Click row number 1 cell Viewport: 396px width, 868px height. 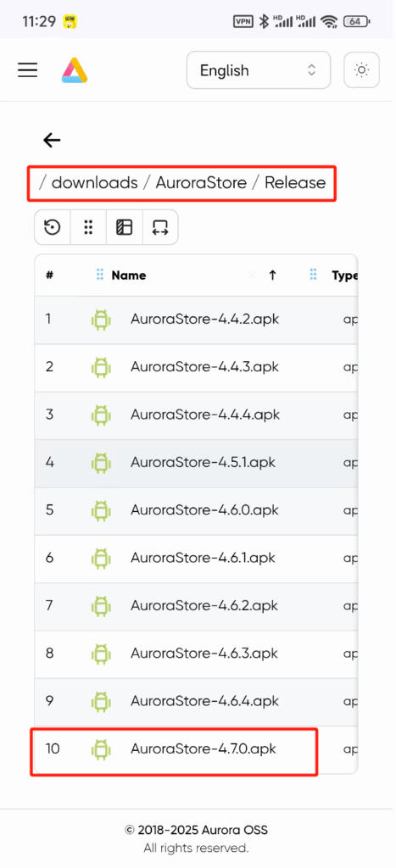tap(49, 320)
